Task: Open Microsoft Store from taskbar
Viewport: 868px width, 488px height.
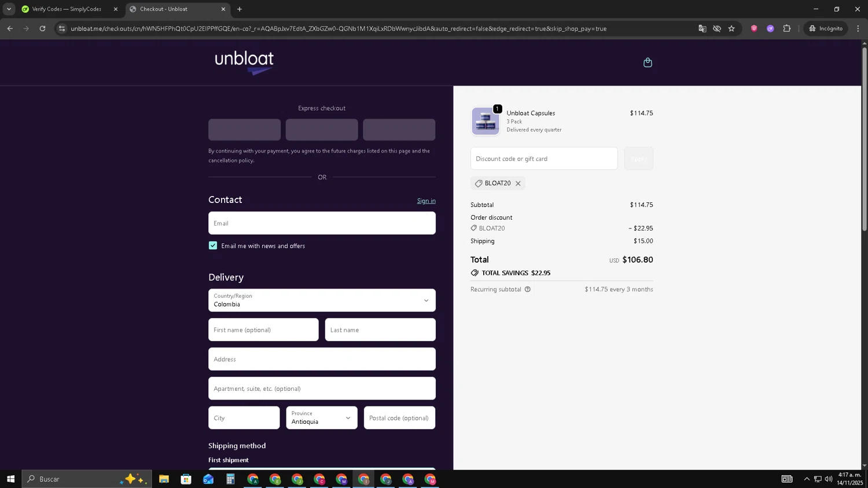Action: tap(186, 479)
